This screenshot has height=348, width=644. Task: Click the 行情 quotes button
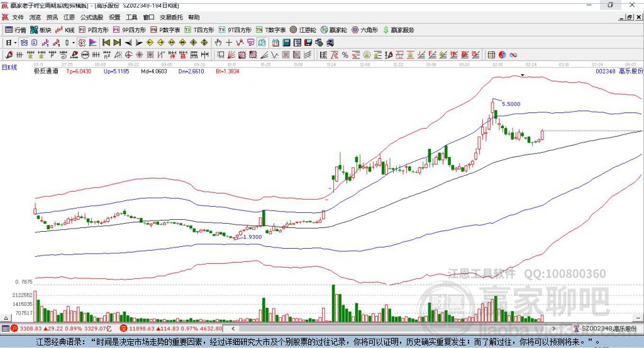[16, 30]
